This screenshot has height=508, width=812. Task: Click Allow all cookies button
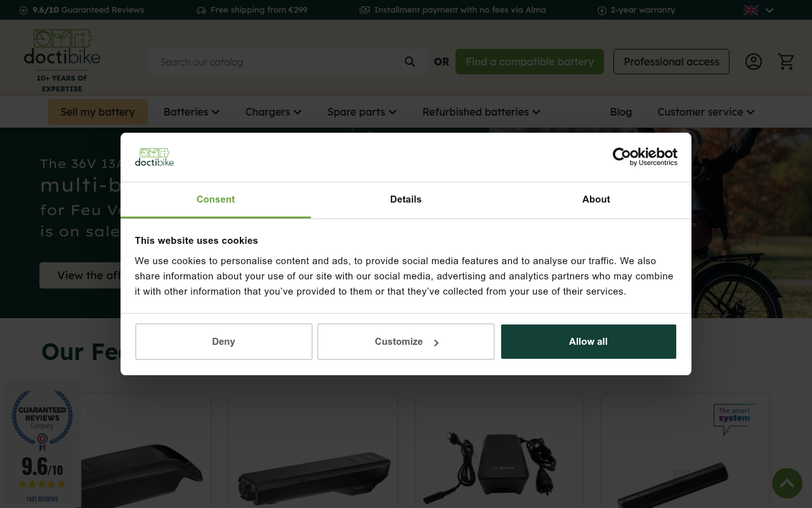click(x=589, y=342)
